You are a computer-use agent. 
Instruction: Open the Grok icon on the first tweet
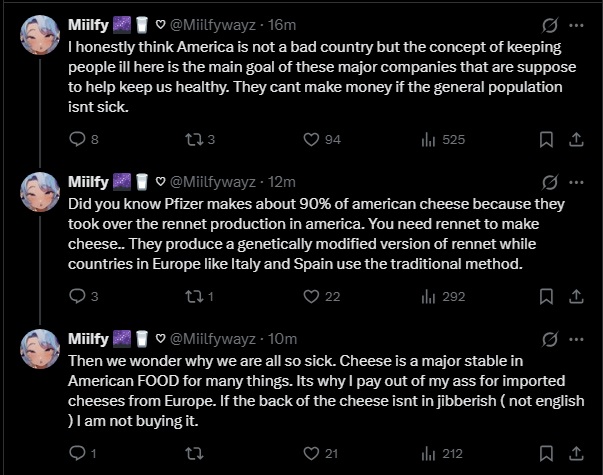pyautogui.click(x=548, y=25)
